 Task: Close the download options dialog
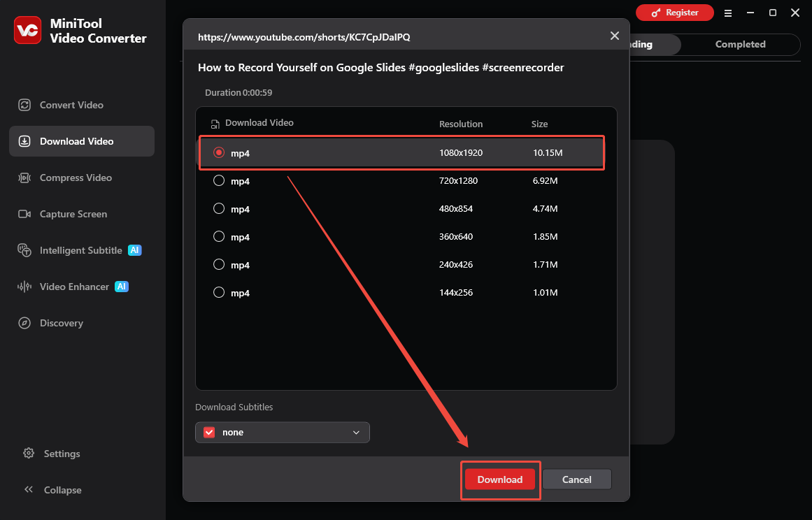[615, 36]
